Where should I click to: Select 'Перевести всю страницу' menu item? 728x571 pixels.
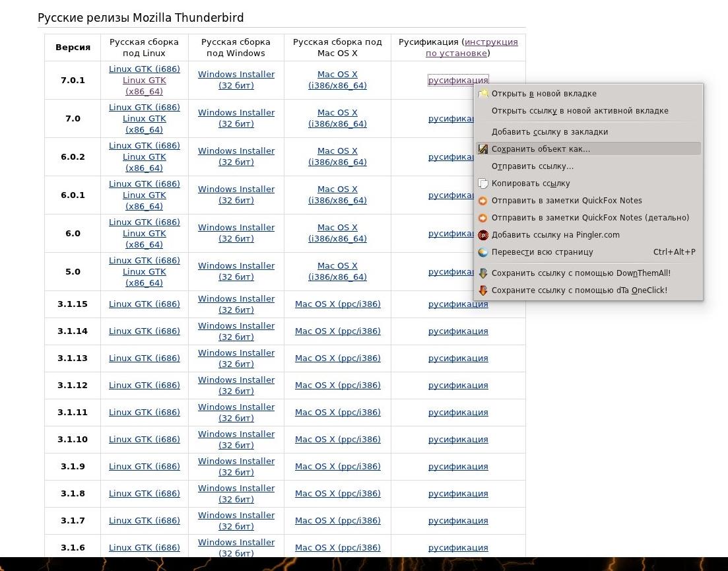coord(588,252)
